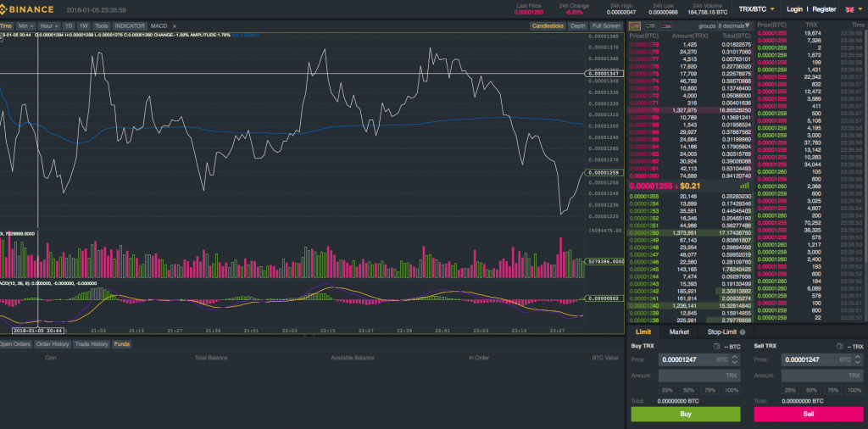868x429 pixels.
Task: Open the Trade History tab
Action: click(91, 344)
